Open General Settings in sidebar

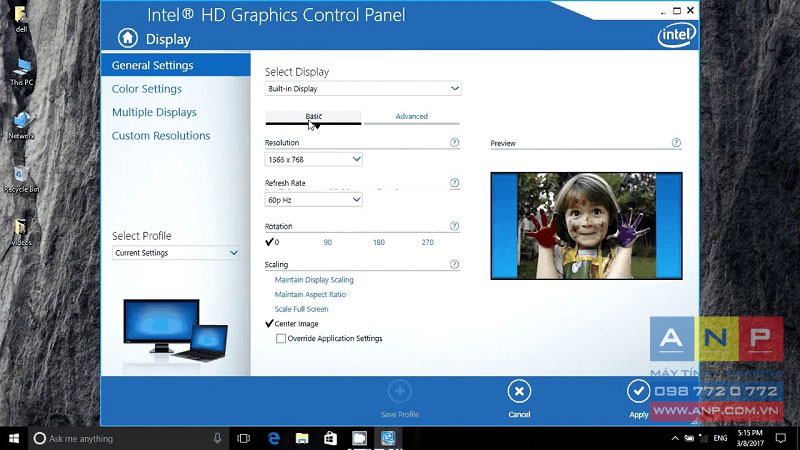176,65
